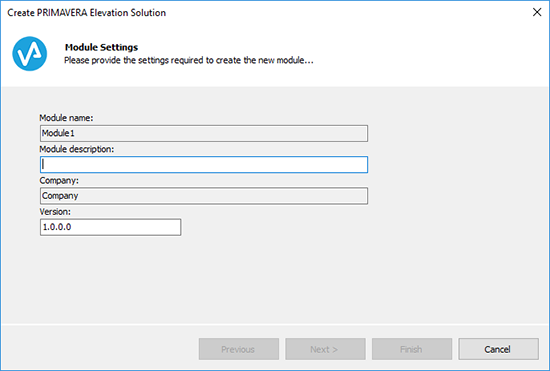The image size is (550, 371).
Task: Click the 'Company:' label
Action: coord(59,181)
